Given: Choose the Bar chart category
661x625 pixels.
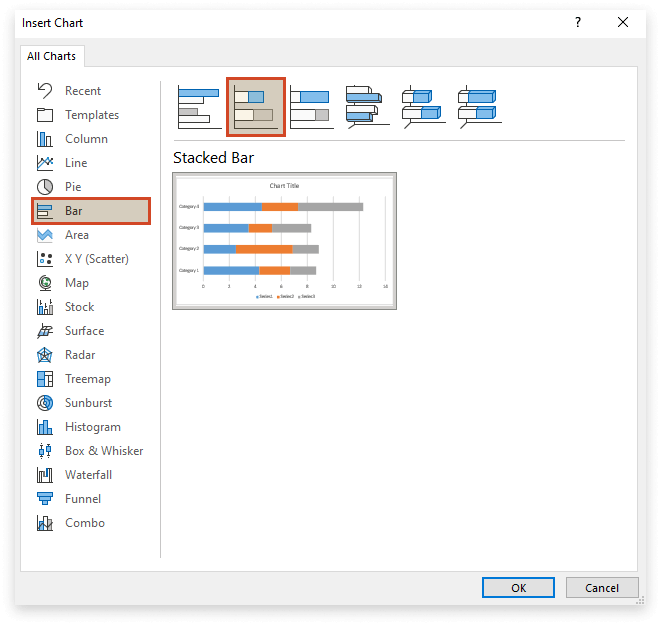Looking at the screenshot, I should click(x=91, y=211).
